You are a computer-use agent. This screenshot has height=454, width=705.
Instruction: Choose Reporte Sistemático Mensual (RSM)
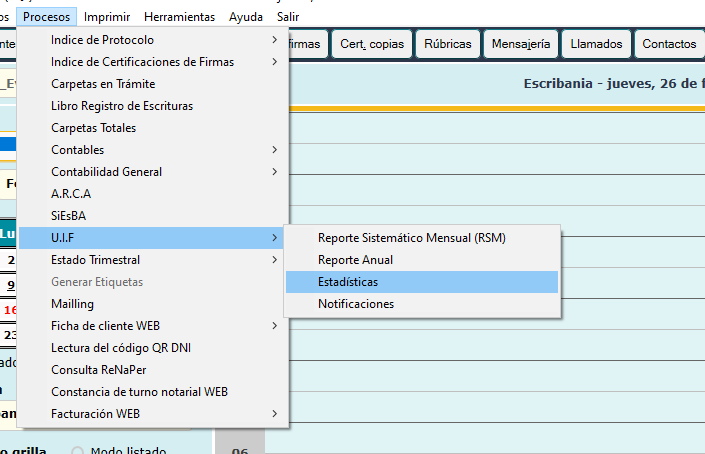pos(411,238)
